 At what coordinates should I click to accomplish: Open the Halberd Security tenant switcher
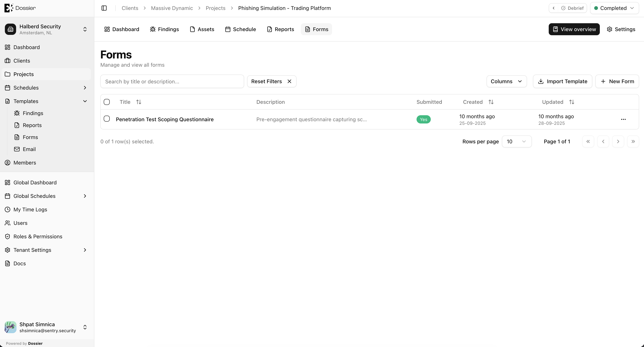(x=85, y=29)
